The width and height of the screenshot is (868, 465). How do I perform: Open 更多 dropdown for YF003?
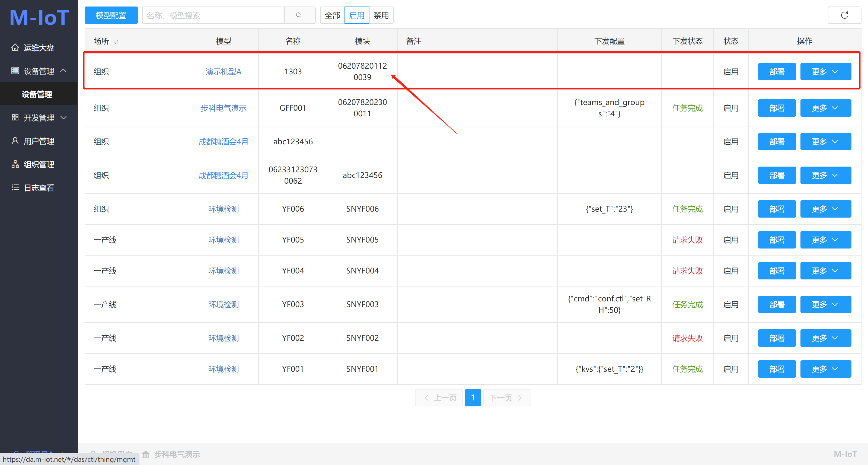[825, 304]
